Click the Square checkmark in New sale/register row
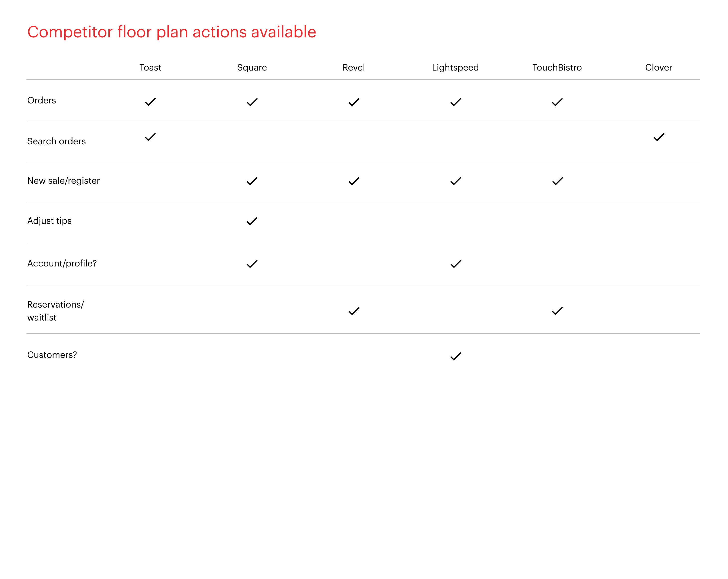 252,181
